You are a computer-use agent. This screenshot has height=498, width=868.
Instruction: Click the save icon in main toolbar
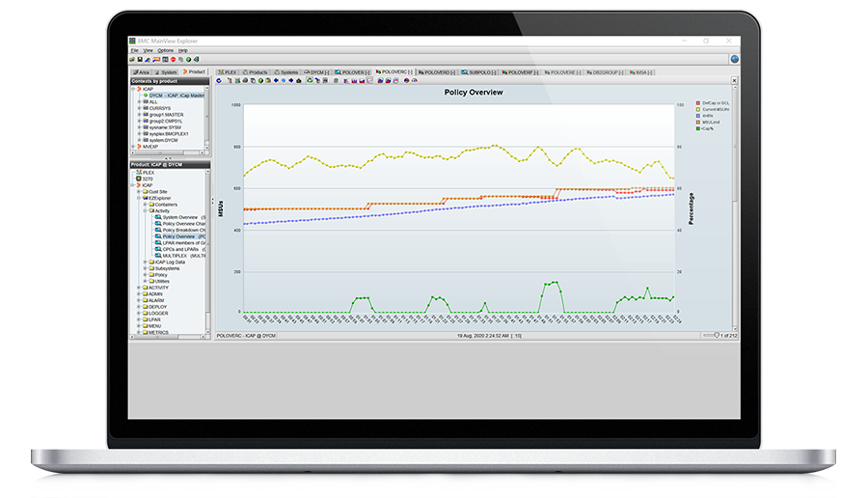point(138,60)
